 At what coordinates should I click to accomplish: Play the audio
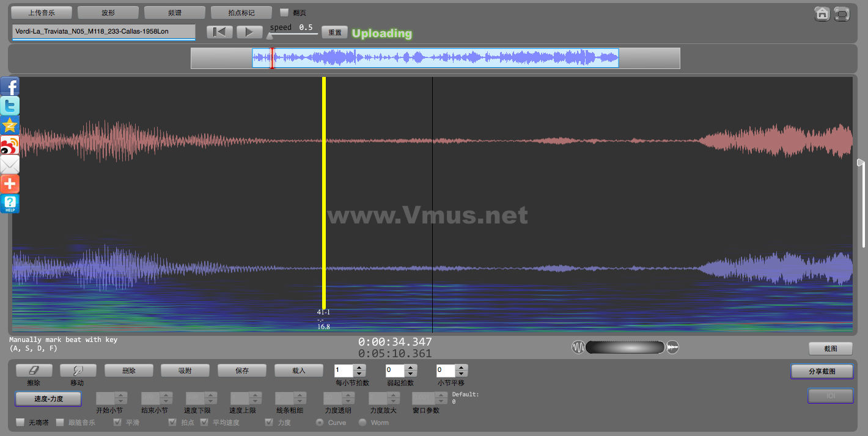pos(249,32)
